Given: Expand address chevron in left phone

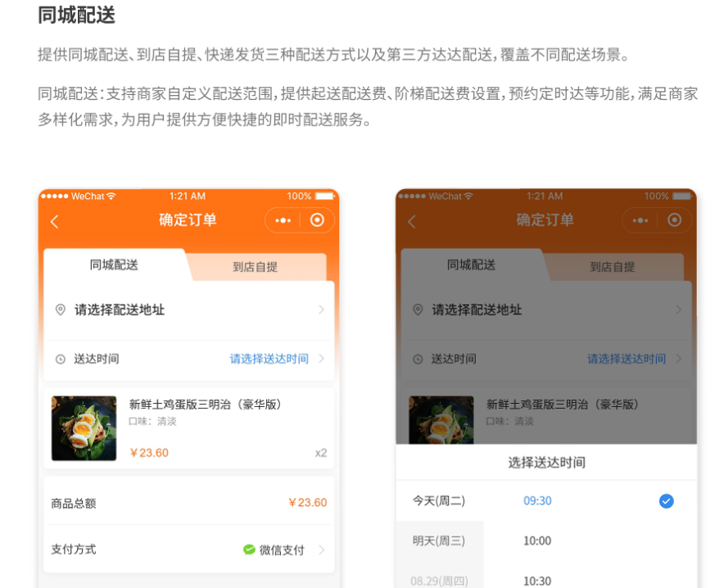Looking at the screenshot, I should pyautogui.click(x=322, y=310).
